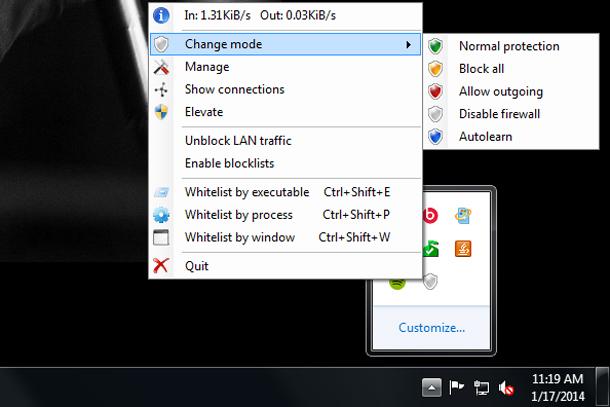Click the network nodes icon beside Show connections
Image resolution: width=610 pixels, height=407 pixels.
[x=161, y=90]
